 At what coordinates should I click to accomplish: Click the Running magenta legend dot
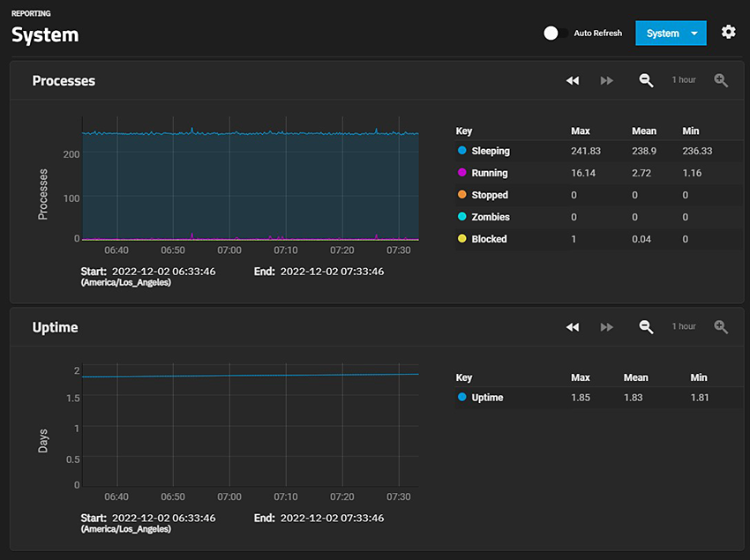[462, 173]
